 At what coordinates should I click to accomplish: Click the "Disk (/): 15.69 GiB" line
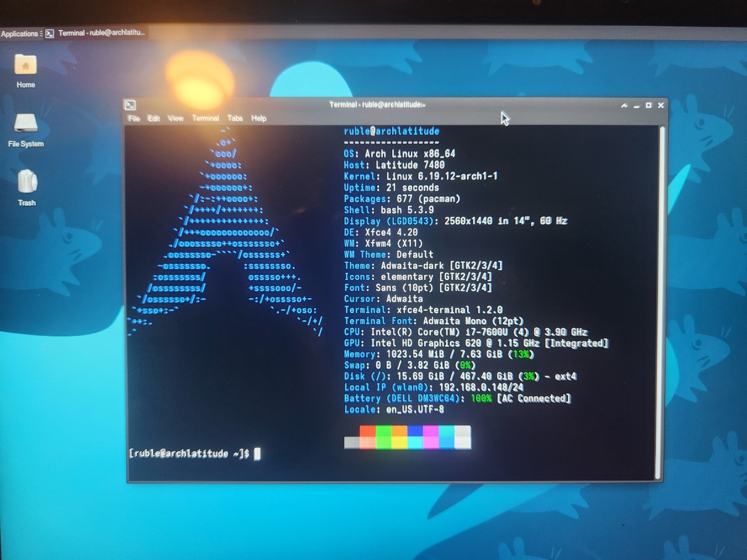[460, 376]
